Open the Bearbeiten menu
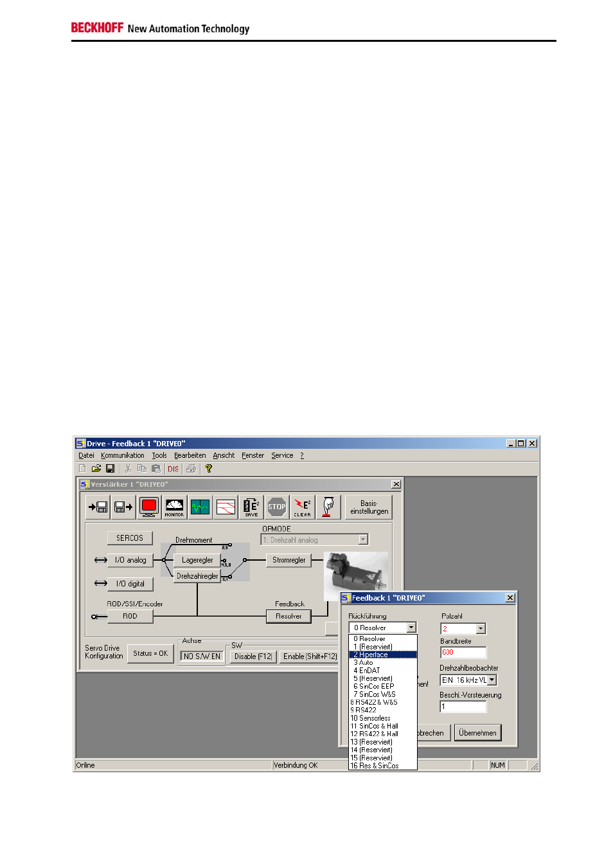 point(190,456)
